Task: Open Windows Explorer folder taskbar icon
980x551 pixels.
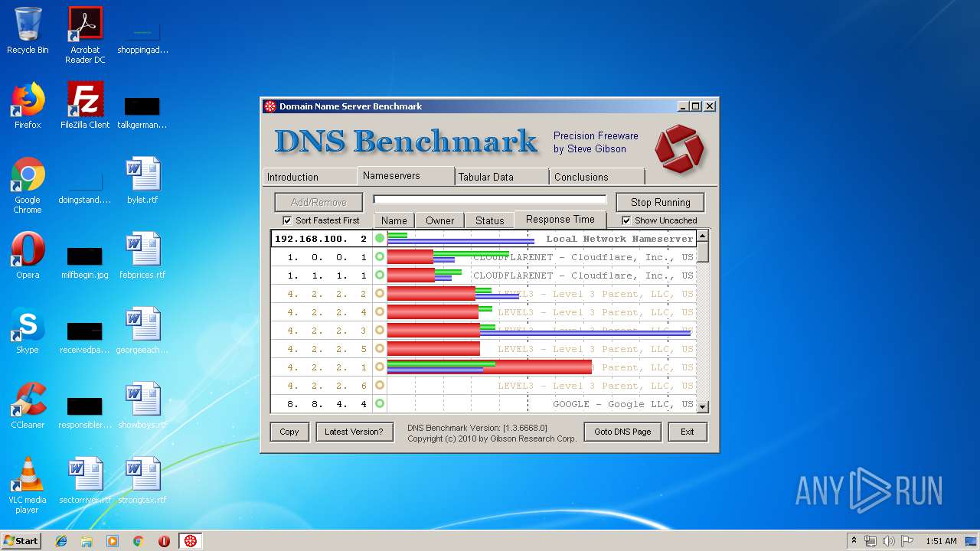Action: click(87, 541)
